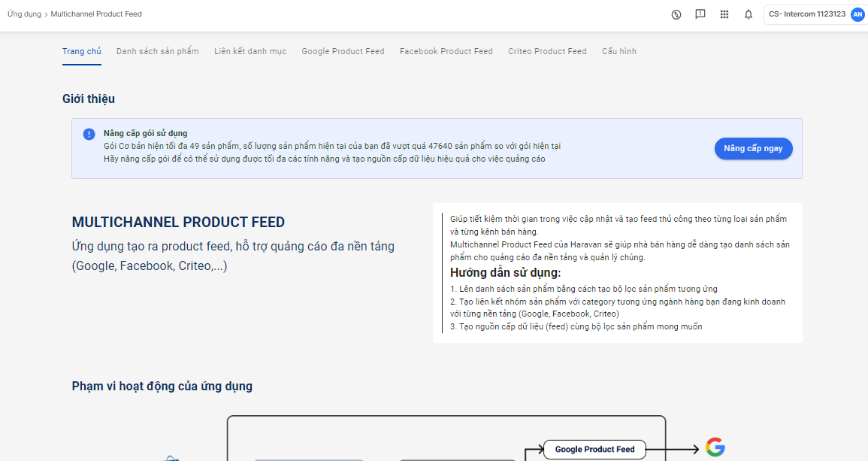
Task: Open the Danh sách sản phẩm tab
Action: pos(158,52)
